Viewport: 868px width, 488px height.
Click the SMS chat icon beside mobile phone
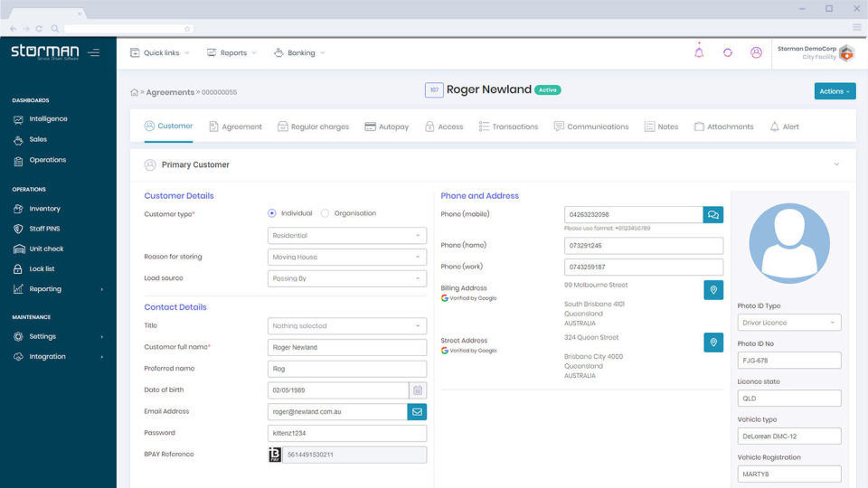point(713,215)
